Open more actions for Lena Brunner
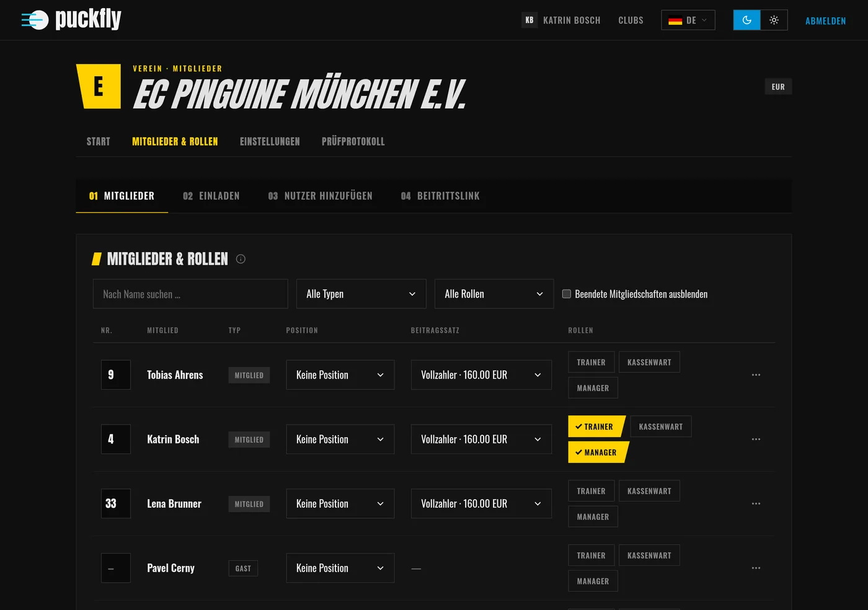This screenshot has width=868, height=610. click(x=756, y=504)
